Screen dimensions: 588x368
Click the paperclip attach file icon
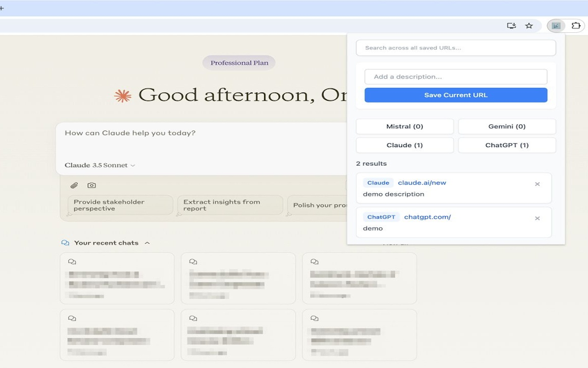tap(74, 185)
